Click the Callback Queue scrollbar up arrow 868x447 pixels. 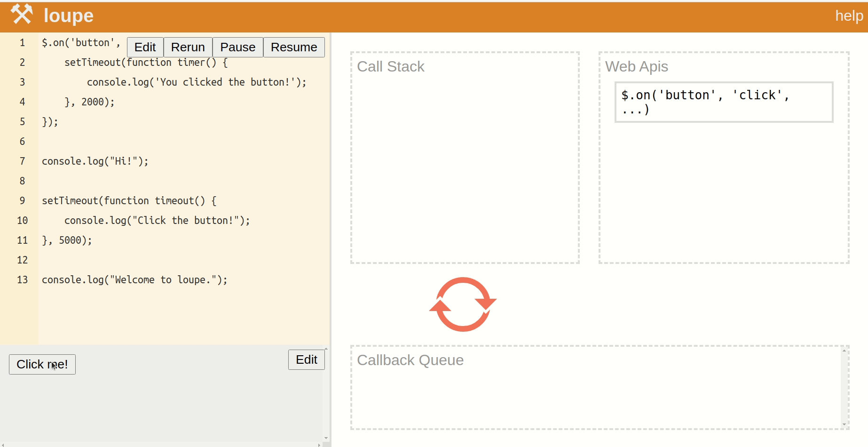tap(844, 351)
